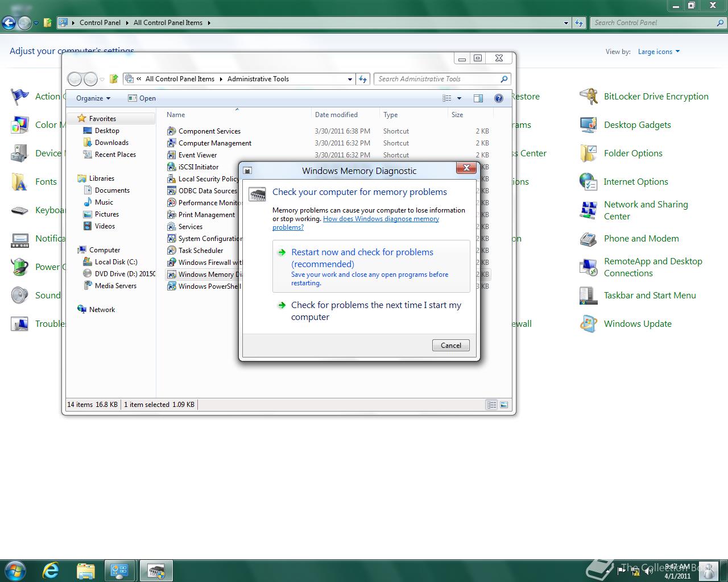The height and width of the screenshot is (582, 728).
Task: Click the Device Manager icon
Action: [x=20, y=153]
